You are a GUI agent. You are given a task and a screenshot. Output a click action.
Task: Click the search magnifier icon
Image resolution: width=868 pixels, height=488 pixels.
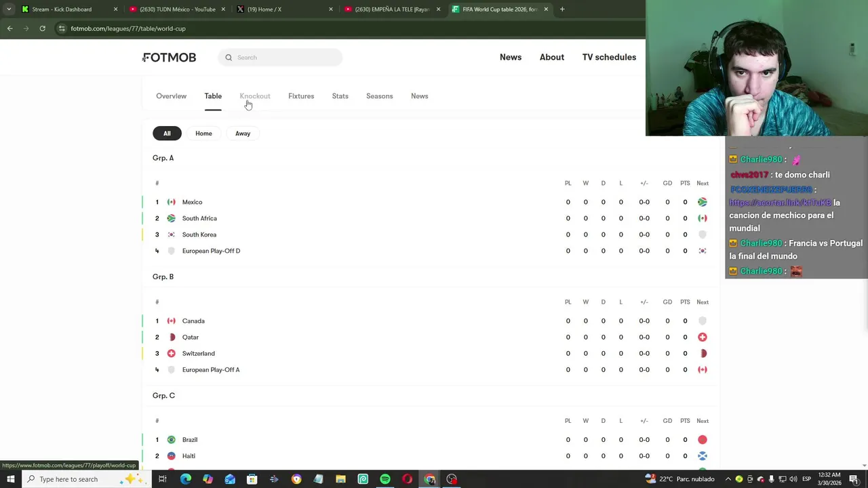(229, 58)
